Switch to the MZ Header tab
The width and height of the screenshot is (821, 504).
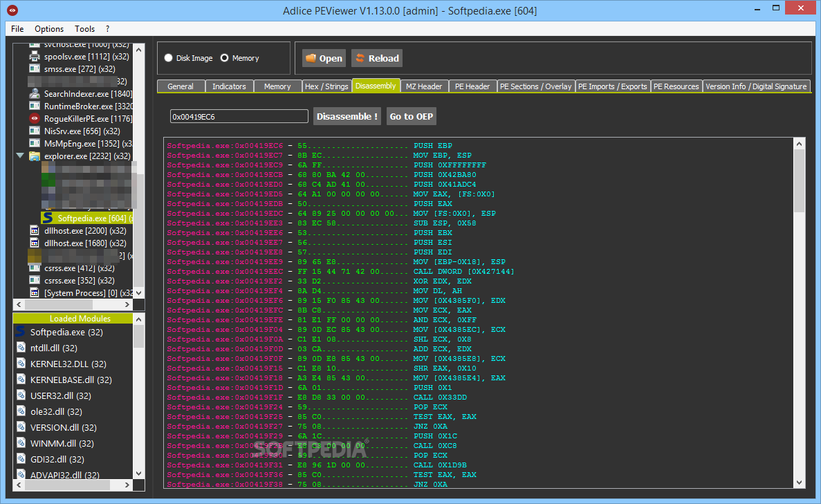[424, 86]
